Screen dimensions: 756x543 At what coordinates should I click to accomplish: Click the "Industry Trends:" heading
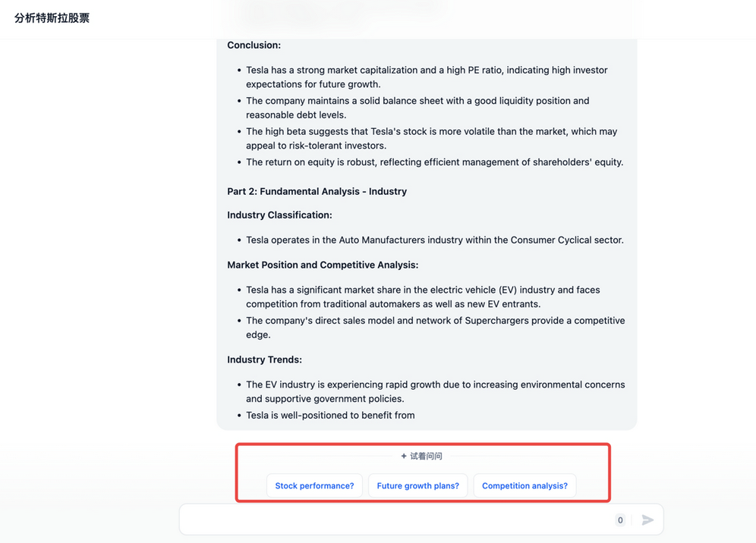[264, 359]
